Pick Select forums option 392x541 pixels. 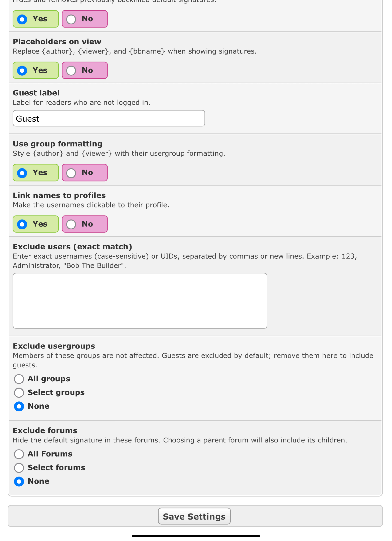[19, 468]
